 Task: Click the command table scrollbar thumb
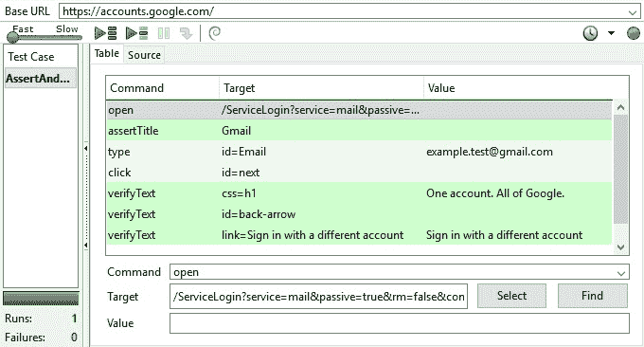tap(620, 170)
